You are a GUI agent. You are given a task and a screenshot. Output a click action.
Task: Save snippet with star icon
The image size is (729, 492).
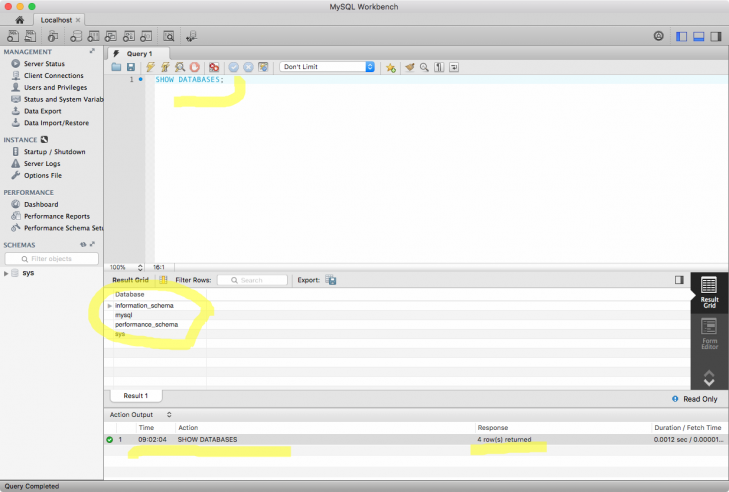pyautogui.click(x=391, y=67)
